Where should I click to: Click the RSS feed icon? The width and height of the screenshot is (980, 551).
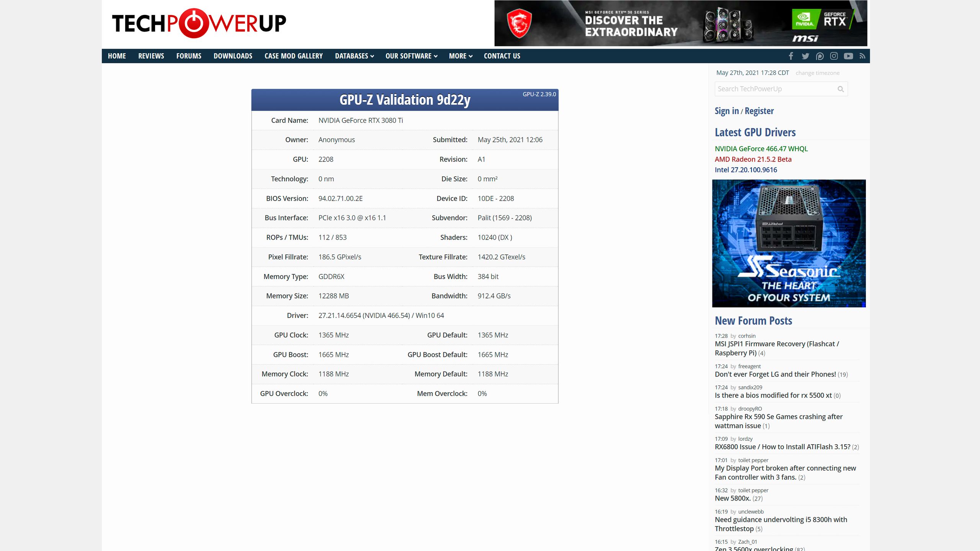click(x=862, y=56)
